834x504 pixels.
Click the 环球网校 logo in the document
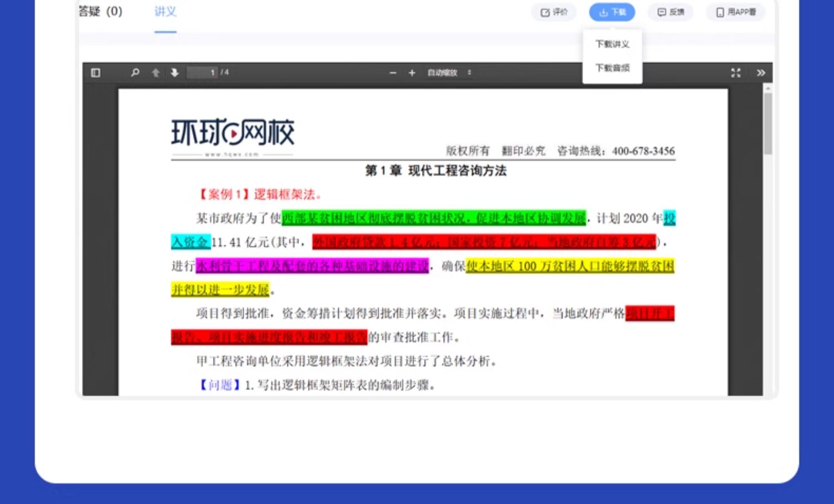click(232, 136)
